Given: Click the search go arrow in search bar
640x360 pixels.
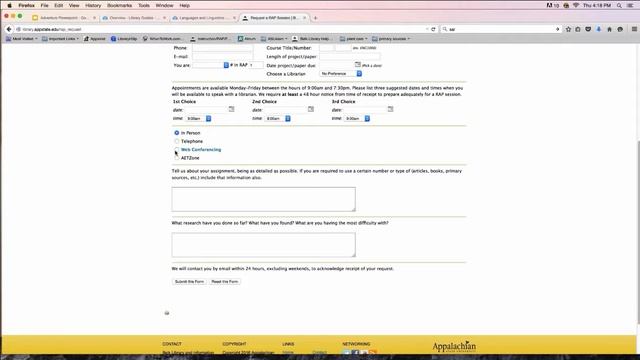Looking at the screenshot, I should click(x=558, y=29).
